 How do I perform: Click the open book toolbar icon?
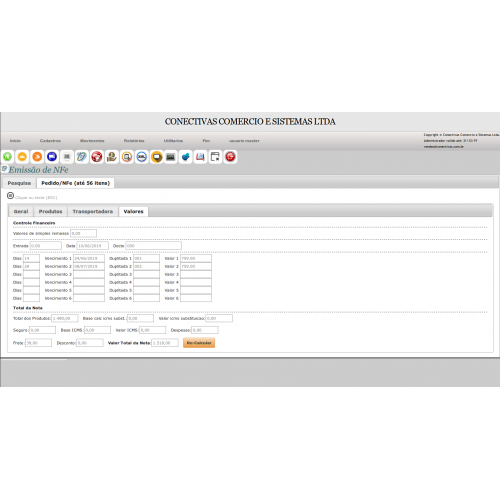point(200,156)
